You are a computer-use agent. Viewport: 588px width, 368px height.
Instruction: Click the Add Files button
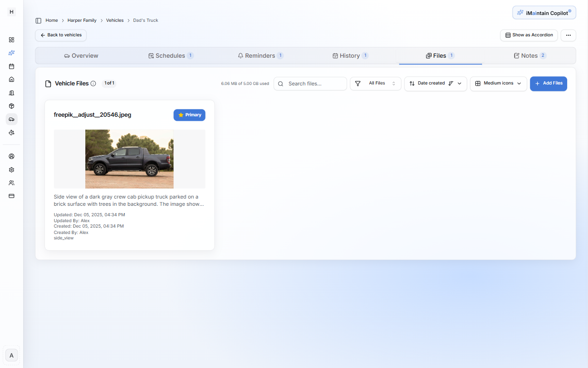[x=549, y=84]
